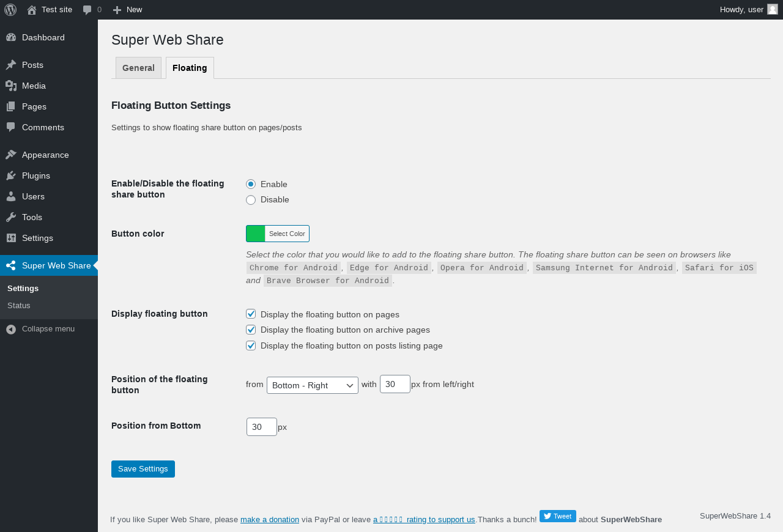Click the Plugins plug icon
This screenshot has width=783, height=532.
[x=11, y=175]
